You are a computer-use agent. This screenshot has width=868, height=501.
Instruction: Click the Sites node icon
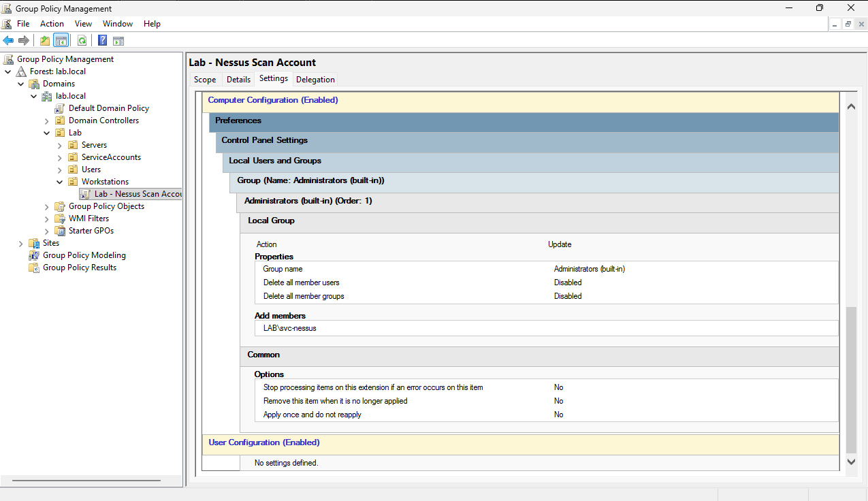(x=34, y=243)
